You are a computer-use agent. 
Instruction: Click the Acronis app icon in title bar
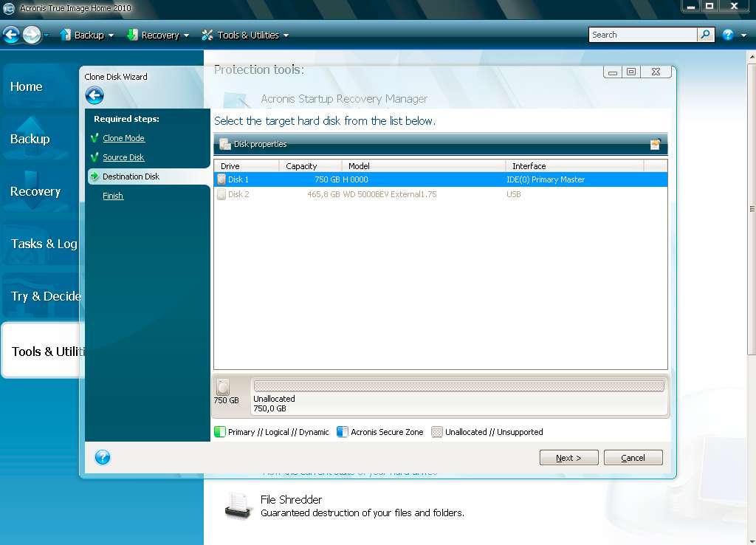click(8, 8)
